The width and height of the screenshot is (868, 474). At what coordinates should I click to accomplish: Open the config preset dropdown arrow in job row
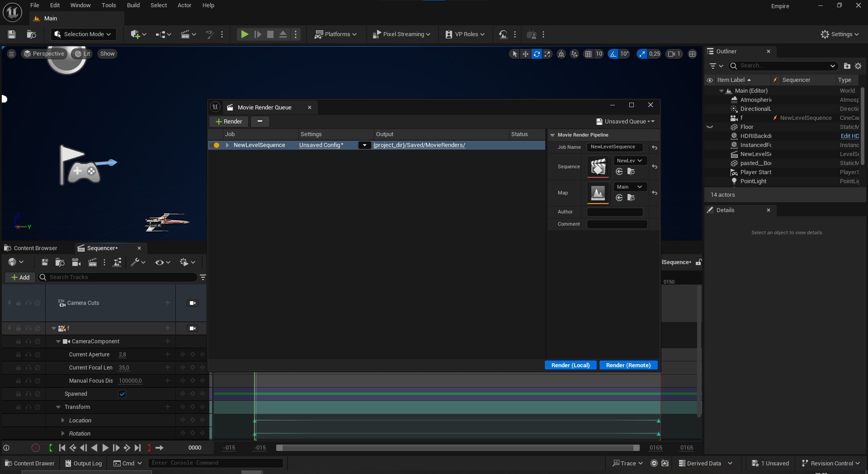pos(364,145)
